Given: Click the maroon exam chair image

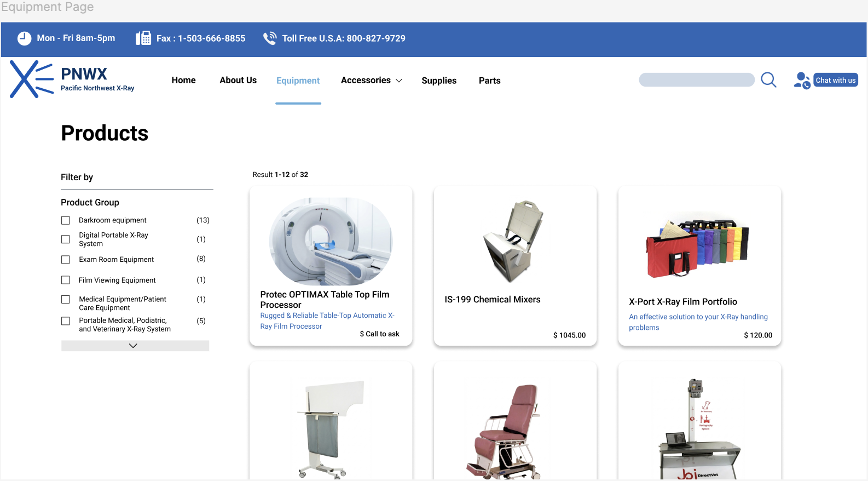Looking at the screenshot, I should point(504,432).
